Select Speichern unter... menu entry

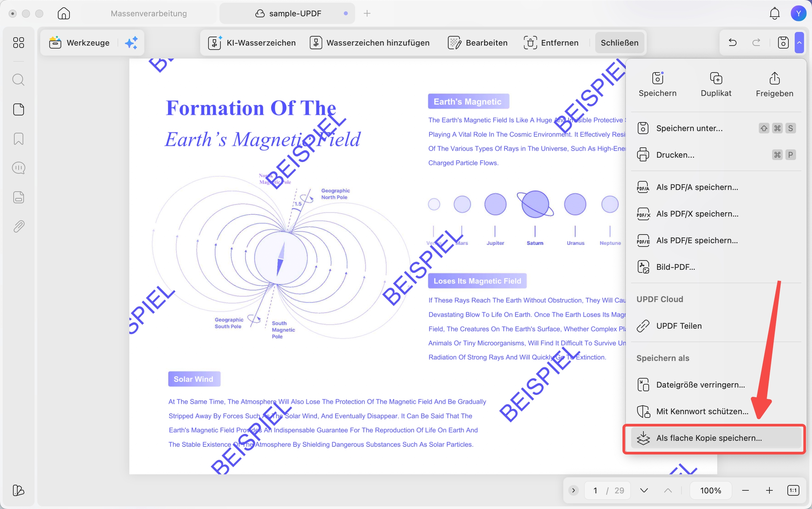pos(716,128)
